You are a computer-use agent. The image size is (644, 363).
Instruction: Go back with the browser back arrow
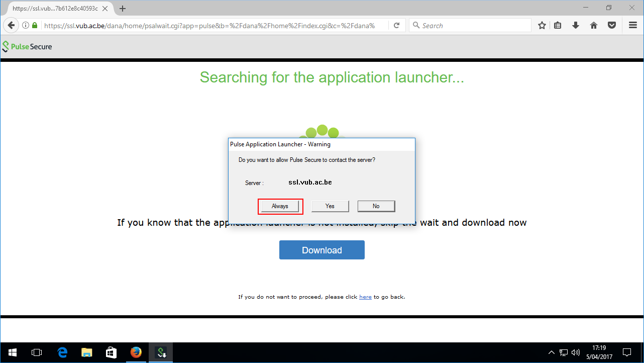tap(11, 25)
